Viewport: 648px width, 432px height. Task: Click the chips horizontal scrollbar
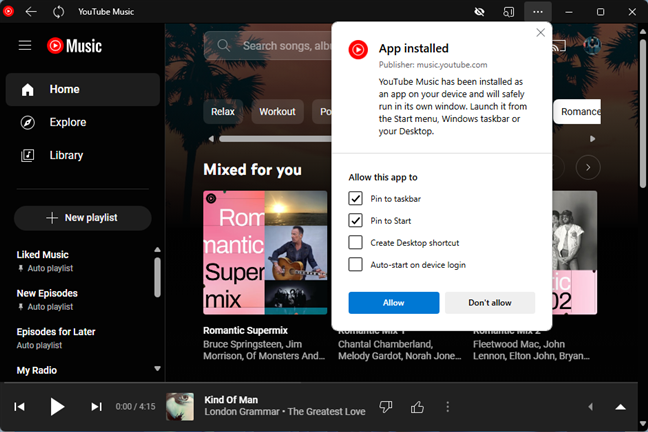pos(275,139)
